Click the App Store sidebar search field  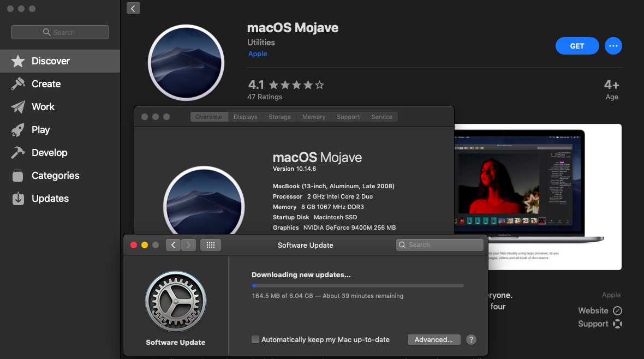(60, 32)
